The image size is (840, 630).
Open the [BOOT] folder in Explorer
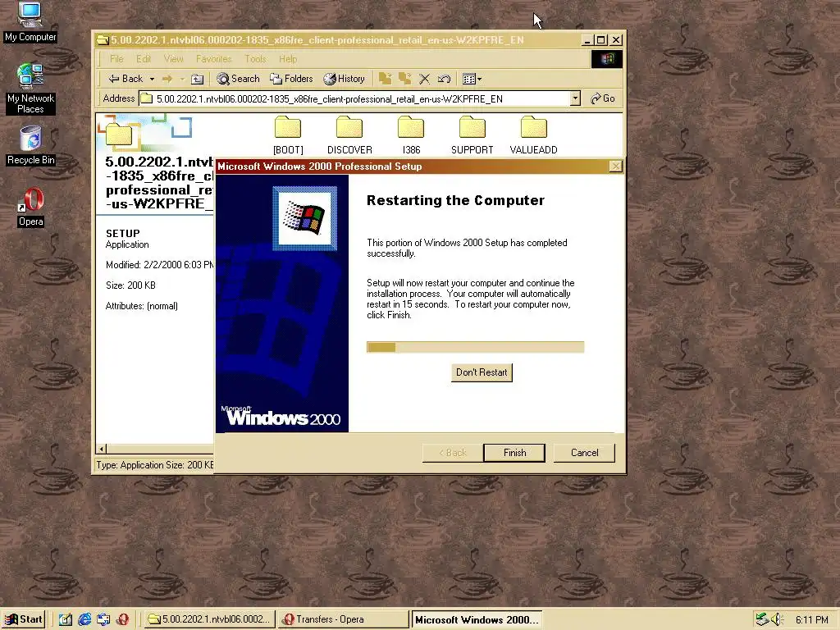point(288,135)
